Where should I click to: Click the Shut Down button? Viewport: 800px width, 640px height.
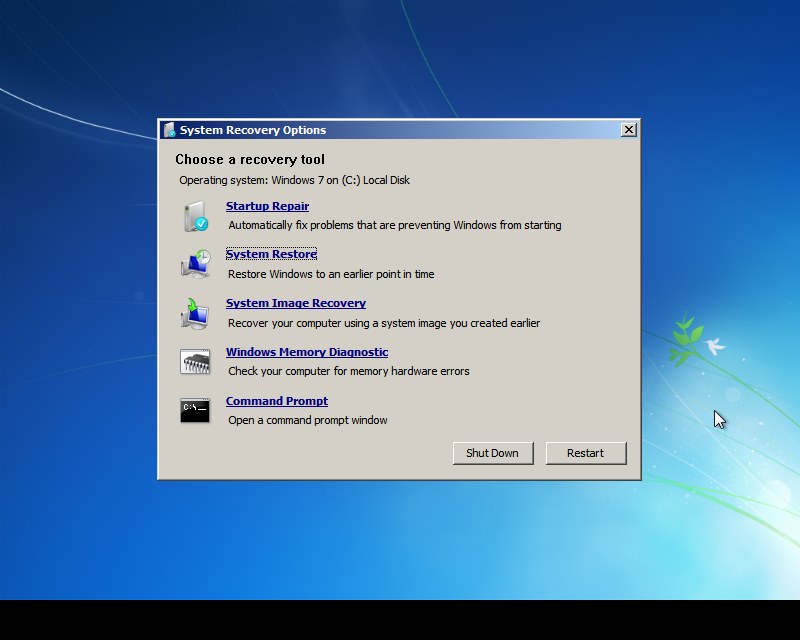pyautogui.click(x=493, y=453)
